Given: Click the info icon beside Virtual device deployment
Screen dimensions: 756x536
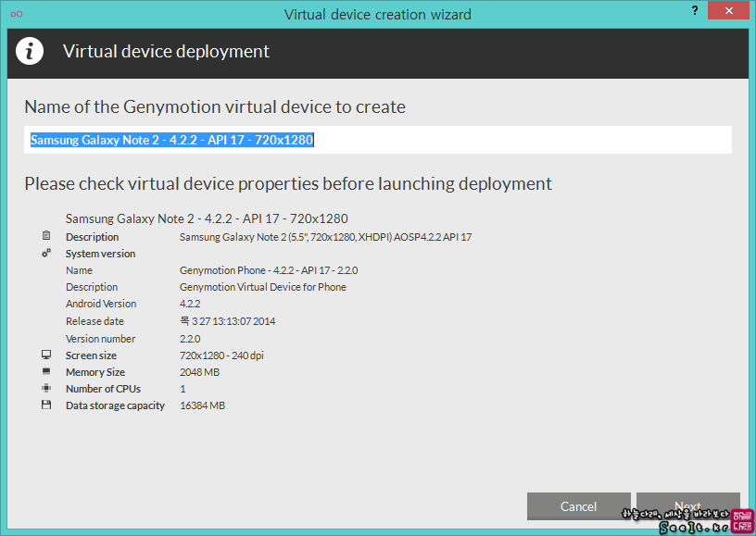Looking at the screenshot, I should 30,51.
